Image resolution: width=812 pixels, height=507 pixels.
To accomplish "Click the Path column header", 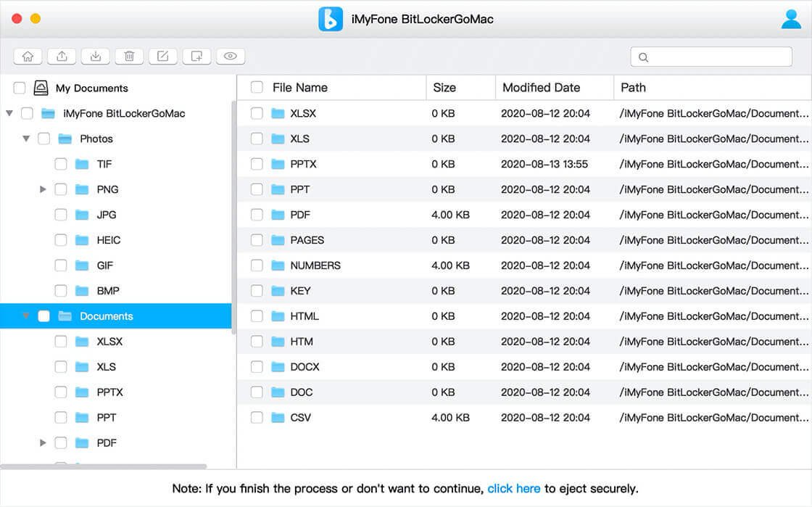I will (634, 88).
